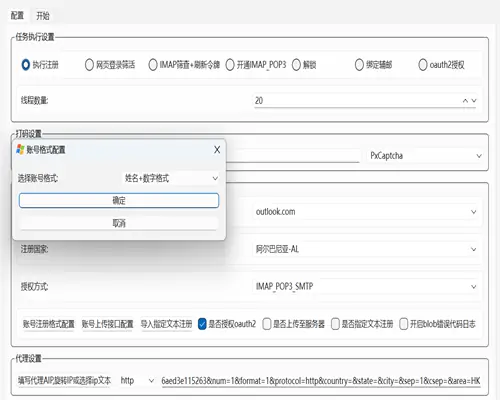Select the 解锁 radio option
This screenshot has width=500, height=400.
304,65
